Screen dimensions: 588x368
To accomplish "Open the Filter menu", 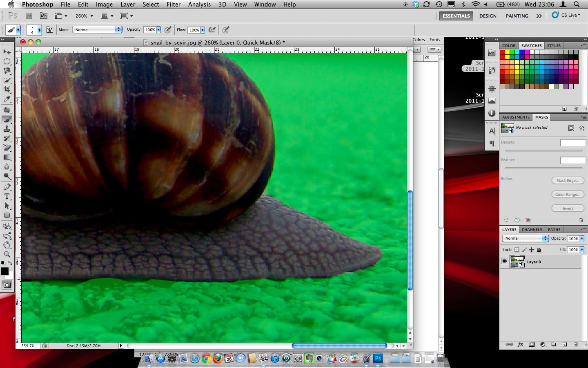I will [173, 4].
